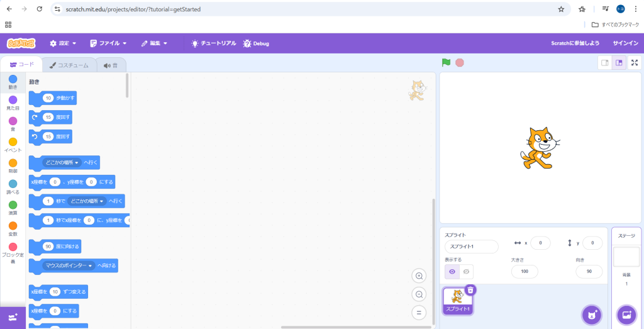Switch to the コスチューム tab
This screenshot has width=644, height=329.
pos(69,65)
